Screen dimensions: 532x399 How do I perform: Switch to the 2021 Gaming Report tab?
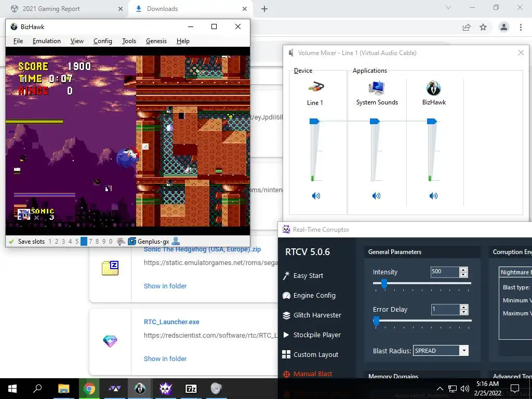(x=64, y=9)
